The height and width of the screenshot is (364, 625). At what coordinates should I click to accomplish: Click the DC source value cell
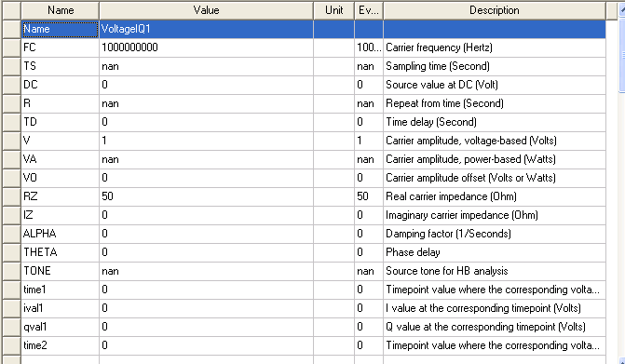(x=206, y=85)
